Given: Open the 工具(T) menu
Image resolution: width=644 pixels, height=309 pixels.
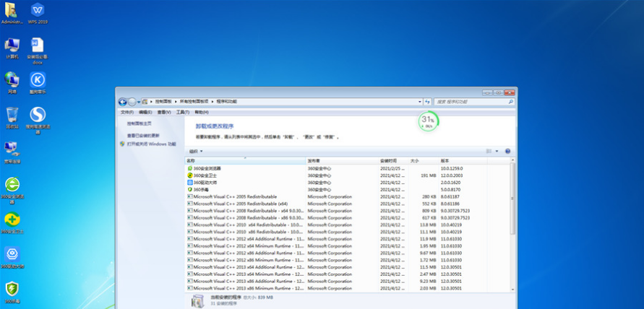Looking at the screenshot, I should point(182,112).
